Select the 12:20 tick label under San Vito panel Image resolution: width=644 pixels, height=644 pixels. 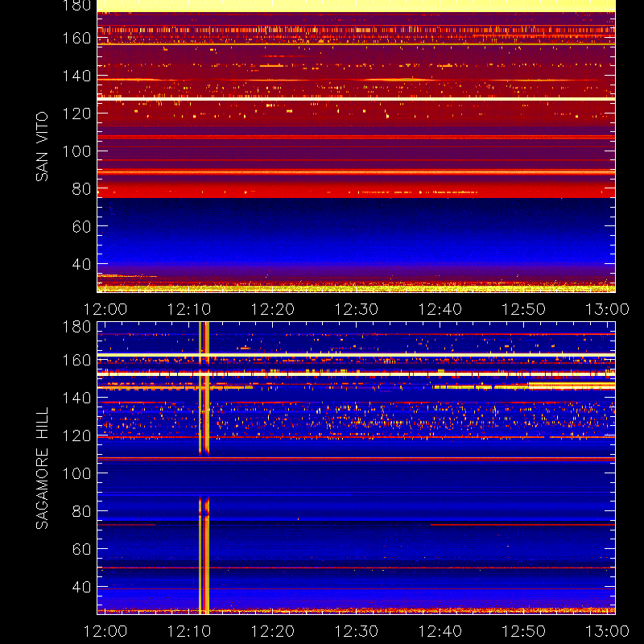[273, 309]
